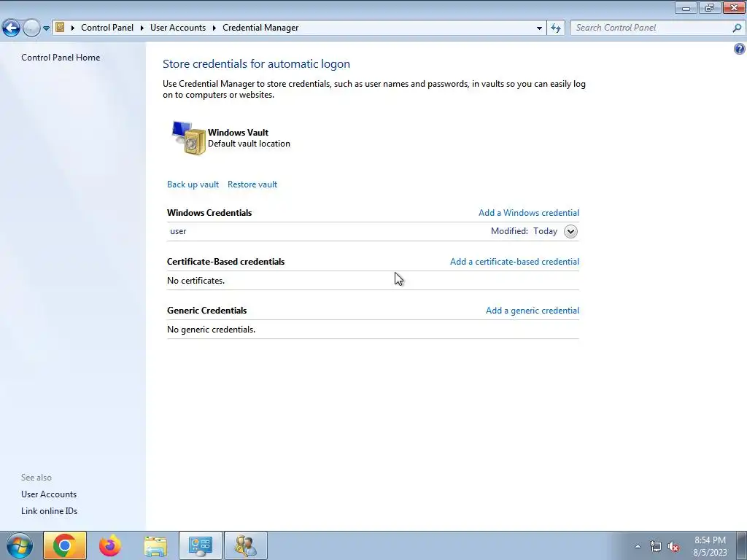Screen dimensions: 747x560
Task: Open Help via the question mark icon
Action: (740, 49)
